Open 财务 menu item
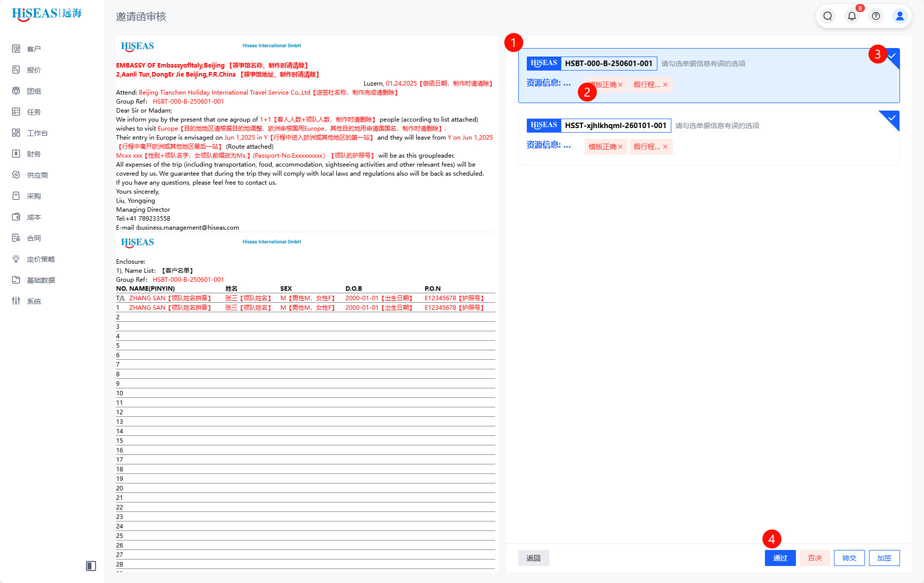924x583 pixels. click(x=34, y=154)
